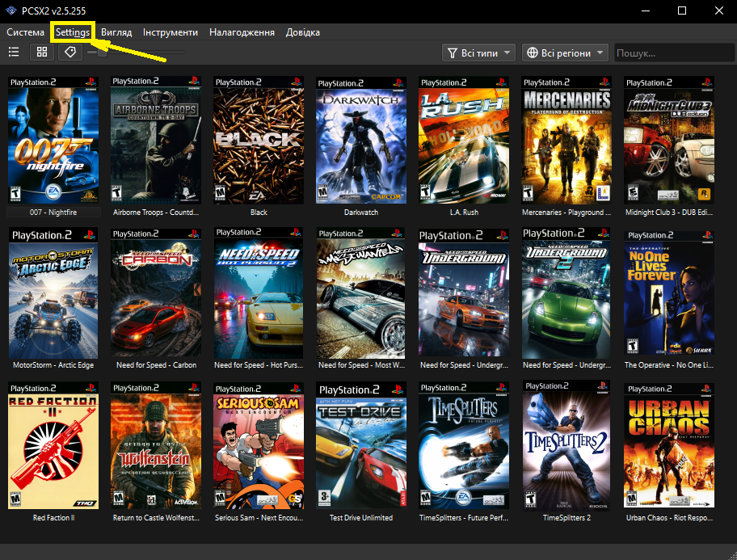
Task: Open the Система menu
Action: coord(26,32)
